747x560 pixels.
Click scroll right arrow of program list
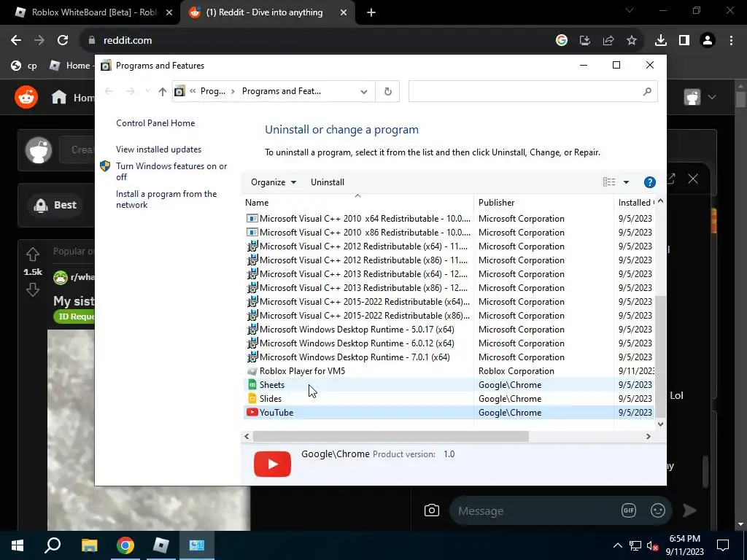[x=648, y=436]
